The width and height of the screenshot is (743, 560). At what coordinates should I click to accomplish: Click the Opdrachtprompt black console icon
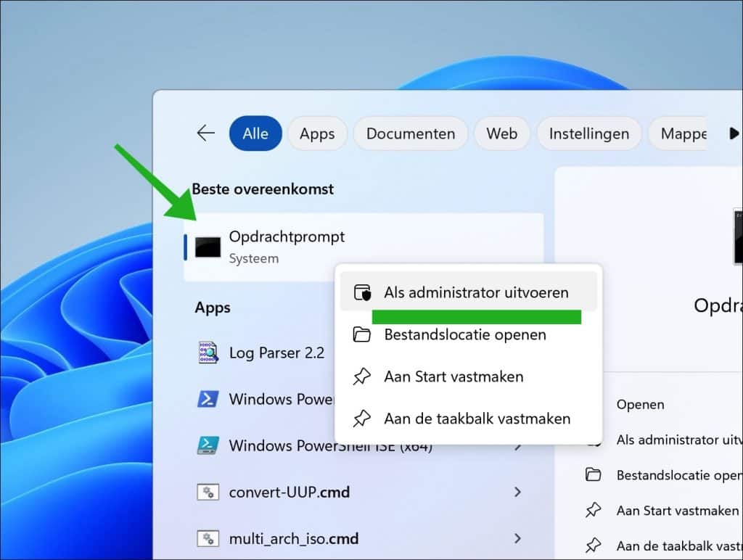pyautogui.click(x=208, y=247)
